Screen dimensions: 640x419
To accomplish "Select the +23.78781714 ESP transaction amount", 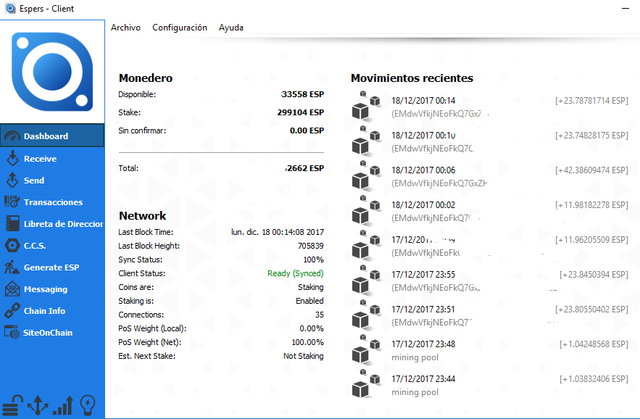I will point(591,100).
